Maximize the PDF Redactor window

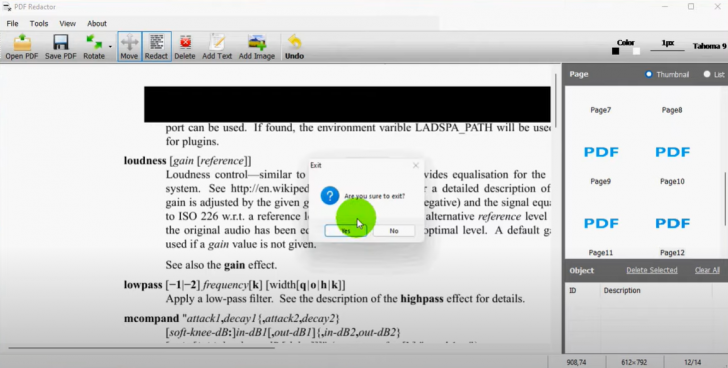coord(691,6)
